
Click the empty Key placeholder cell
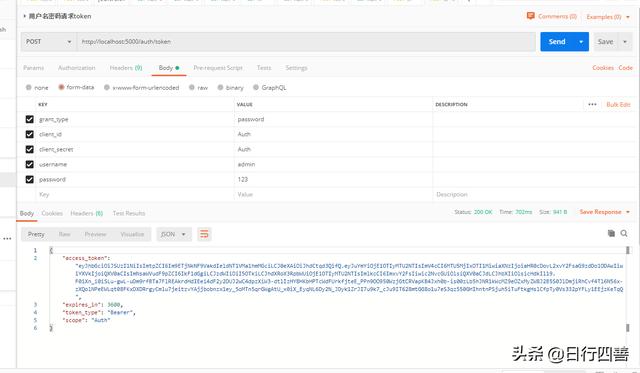(x=135, y=195)
